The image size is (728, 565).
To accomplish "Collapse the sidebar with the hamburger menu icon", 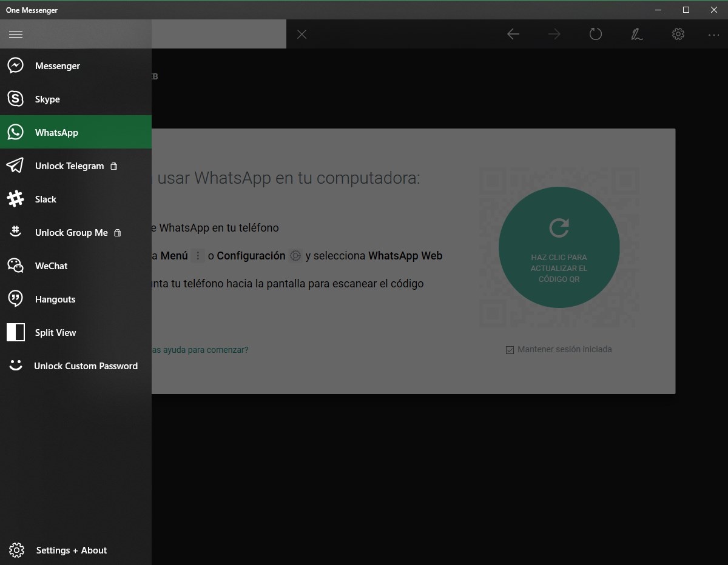I will (x=16, y=35).
